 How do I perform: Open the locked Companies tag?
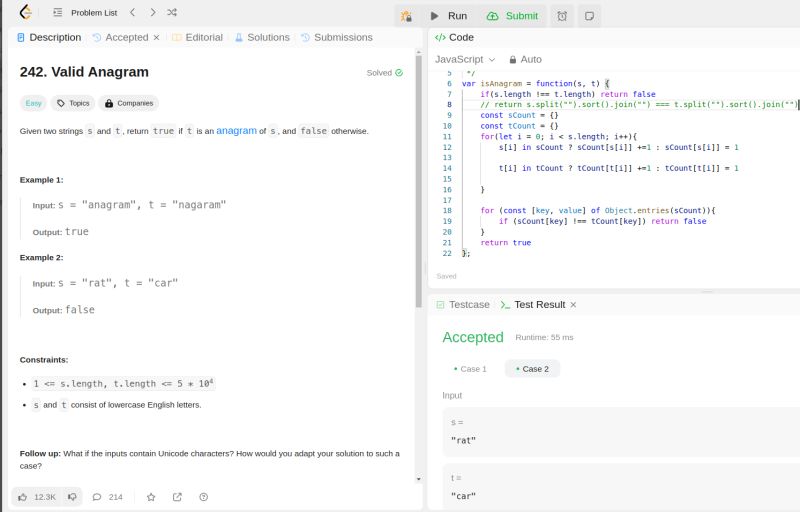[129, 103]
